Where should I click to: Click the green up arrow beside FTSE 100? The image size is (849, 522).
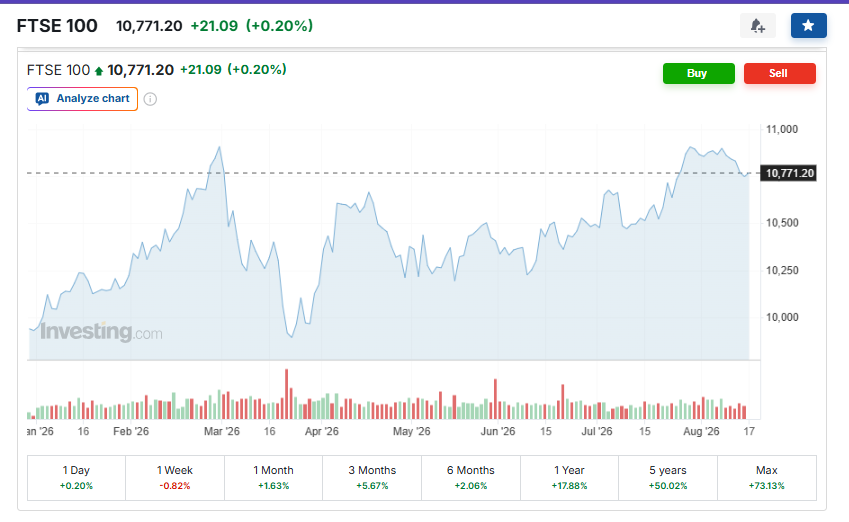[99, 71]
